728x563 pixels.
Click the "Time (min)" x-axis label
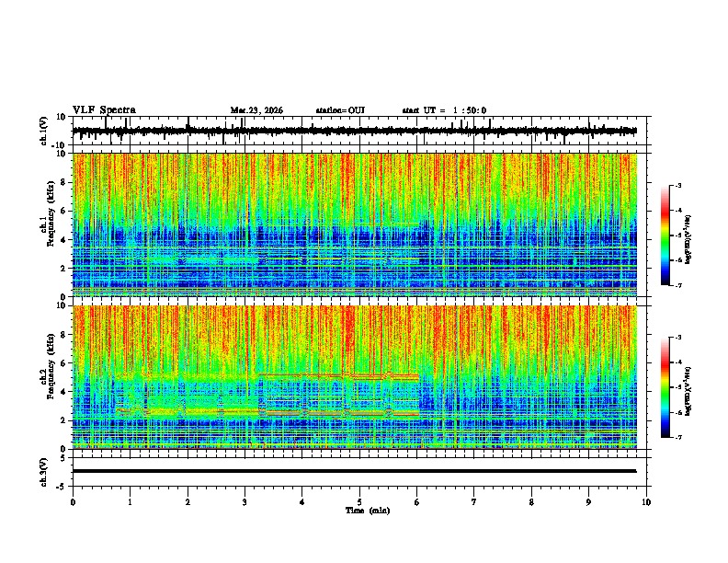[368, 511]
